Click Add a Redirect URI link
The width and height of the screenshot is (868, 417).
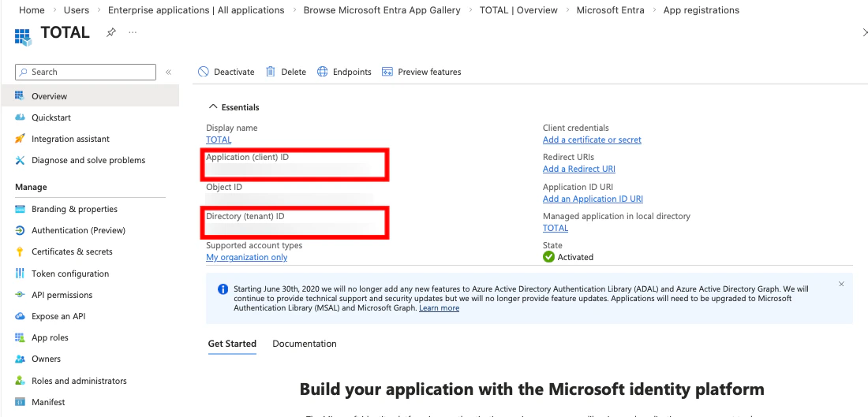coord(579,169)
